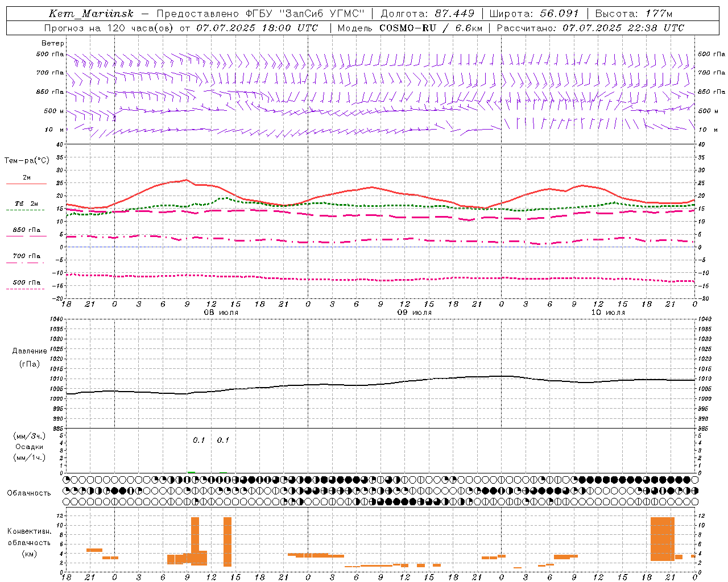Select forecast start time 07.07.2025 18:00 UTC
The width and height of the screenshot is (728, 582).
tap(257, 28)
